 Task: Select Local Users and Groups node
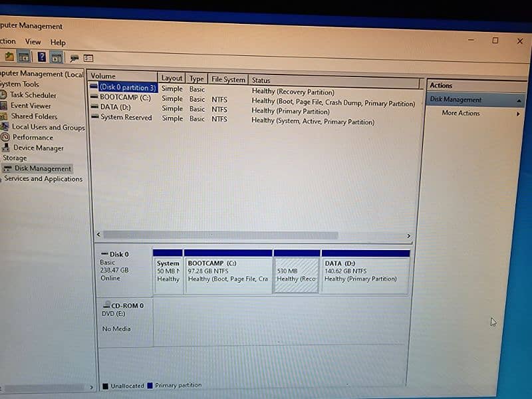click(48, 127)
